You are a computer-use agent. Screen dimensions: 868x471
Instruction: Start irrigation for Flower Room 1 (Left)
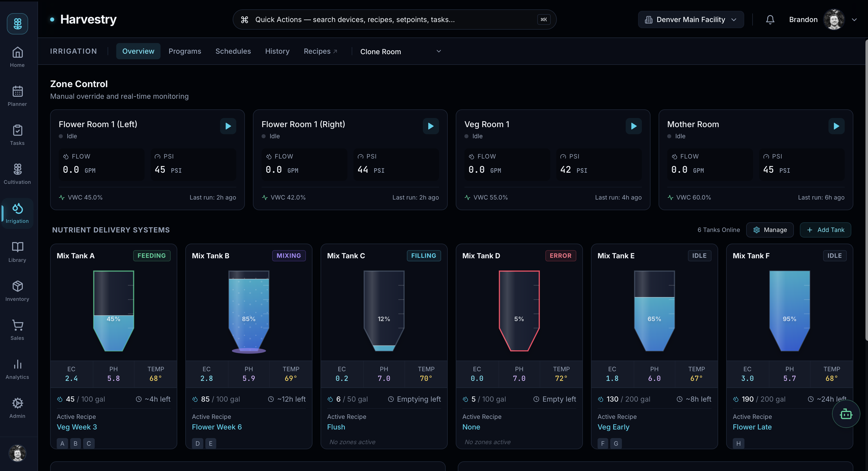click(x=228, y=126)
